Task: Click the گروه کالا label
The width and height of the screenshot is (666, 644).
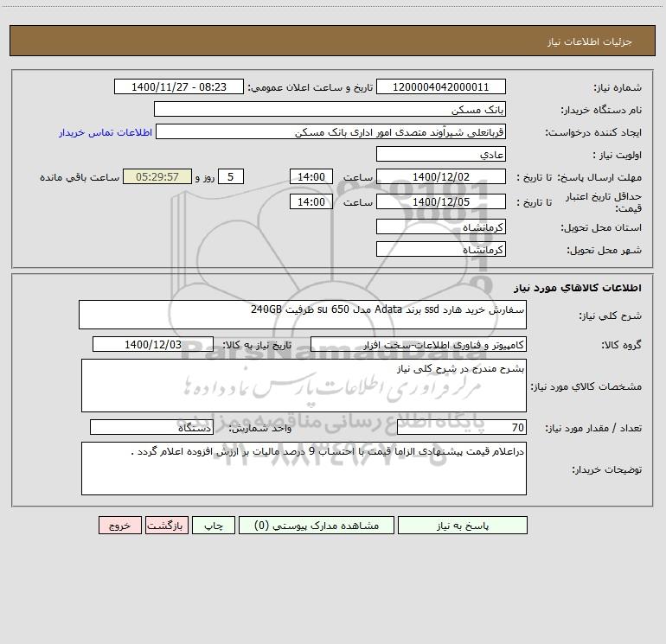Action: pyautogui.click(x=622, y=345)
